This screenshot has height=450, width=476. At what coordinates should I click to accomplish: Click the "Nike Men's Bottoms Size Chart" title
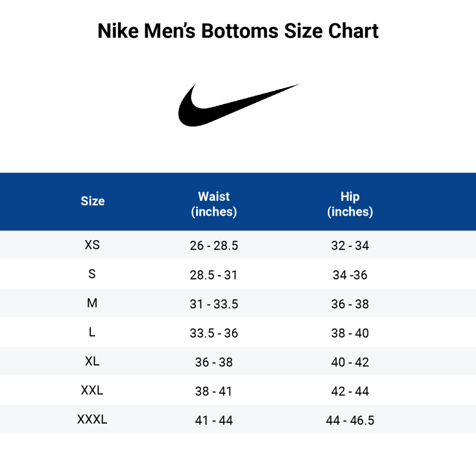tap(238, 31)
